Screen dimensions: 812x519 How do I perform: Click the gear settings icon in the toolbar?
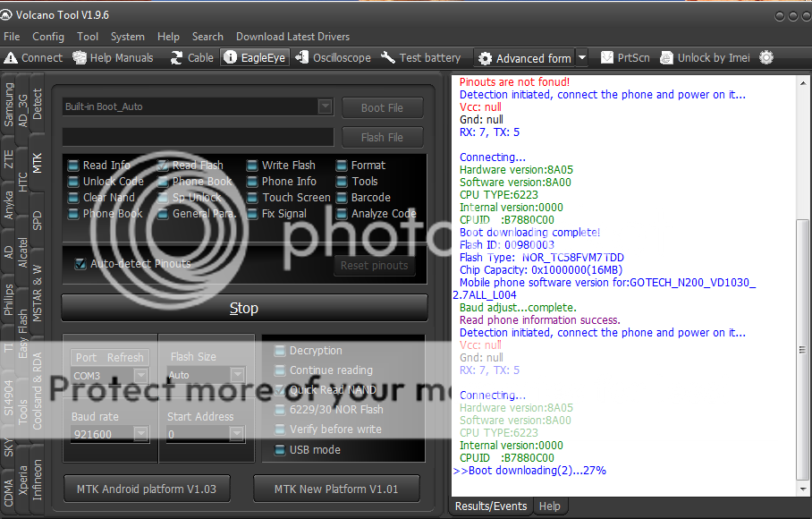pyautogui.click(x=766, y=57)
